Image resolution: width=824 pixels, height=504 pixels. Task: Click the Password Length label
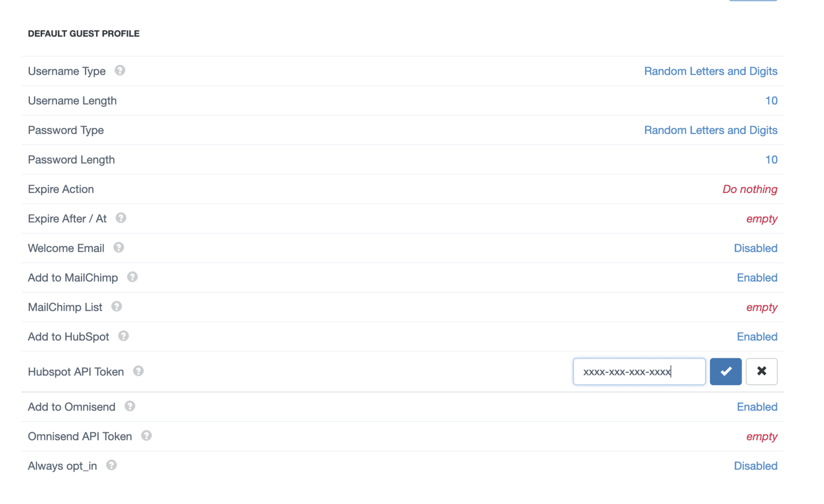pos(71,160)
